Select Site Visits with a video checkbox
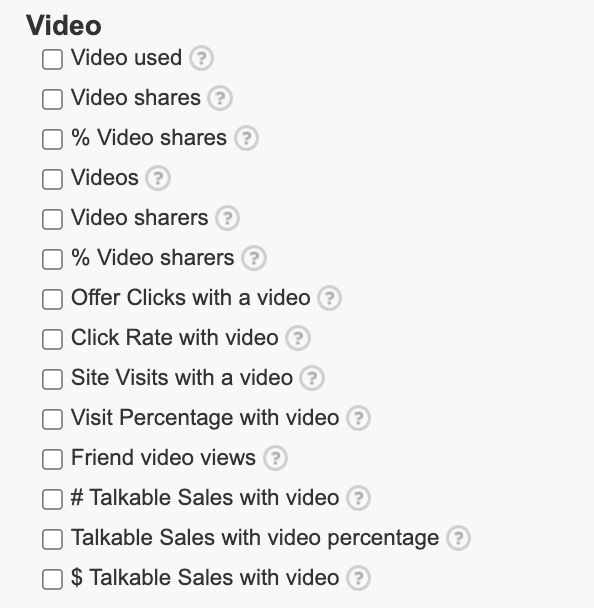Viewport: 594px width, 608px height. tap(52, 379)
